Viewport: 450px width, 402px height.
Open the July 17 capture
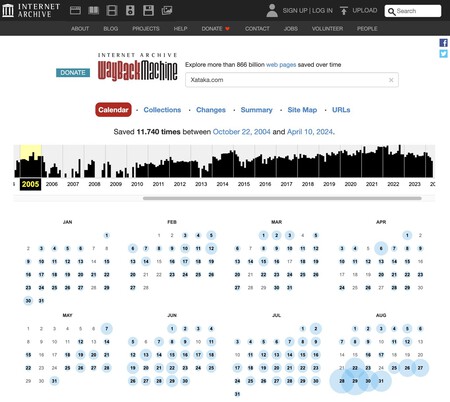237,368
